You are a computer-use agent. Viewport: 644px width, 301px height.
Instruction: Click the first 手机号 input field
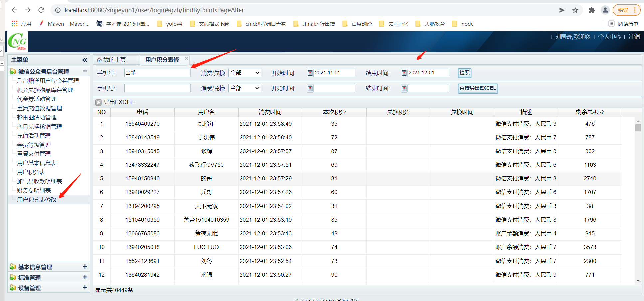(x=157, y=73)
